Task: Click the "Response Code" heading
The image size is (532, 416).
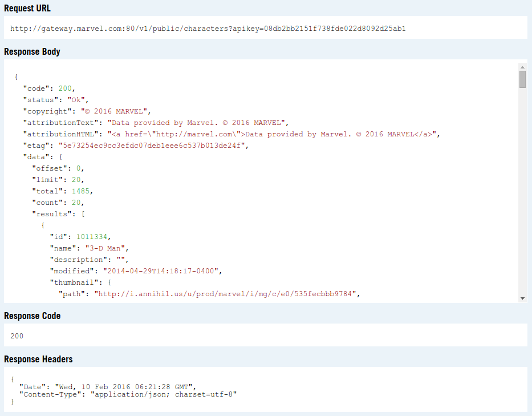Action: (x=33, y=316)
